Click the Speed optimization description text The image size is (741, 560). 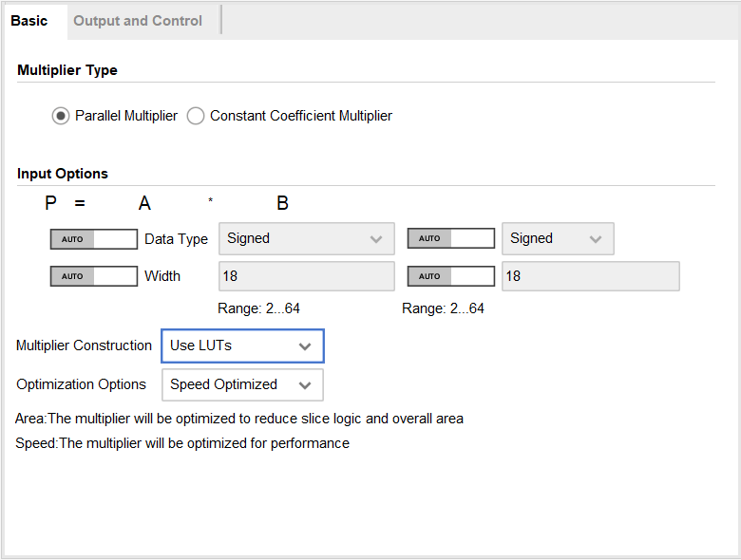coord(182,443)
